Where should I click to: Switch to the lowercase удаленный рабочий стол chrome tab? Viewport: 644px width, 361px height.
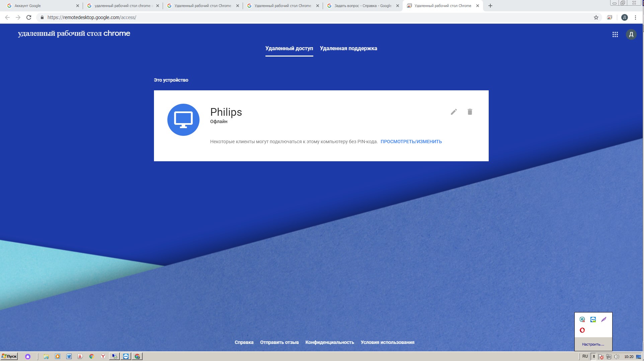coord(123,6)
